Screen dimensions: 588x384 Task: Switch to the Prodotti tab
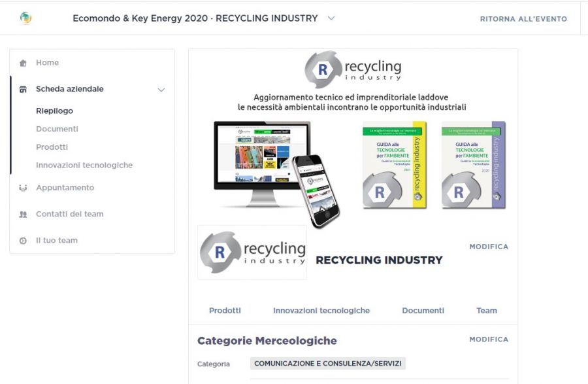[x=225, y=311]
